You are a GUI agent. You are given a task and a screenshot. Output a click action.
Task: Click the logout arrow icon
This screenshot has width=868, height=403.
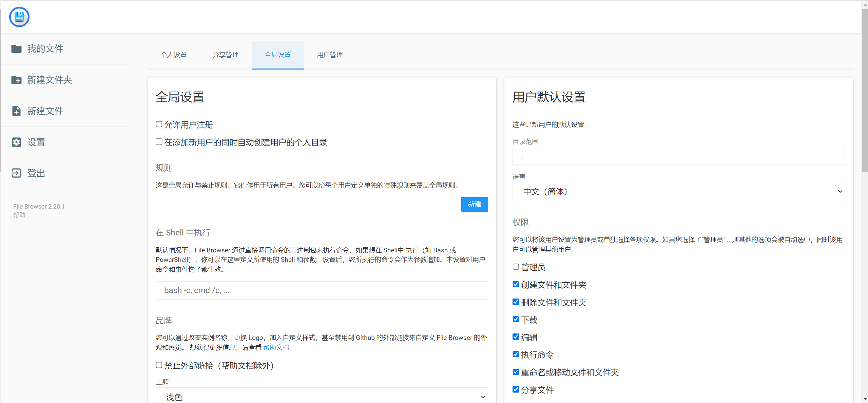[x=16, y=173]
